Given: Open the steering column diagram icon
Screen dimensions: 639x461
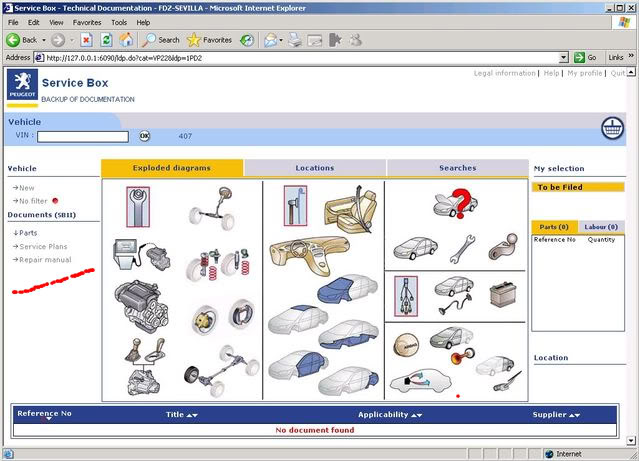Looking at the screenshot, I should pos(212,208).
